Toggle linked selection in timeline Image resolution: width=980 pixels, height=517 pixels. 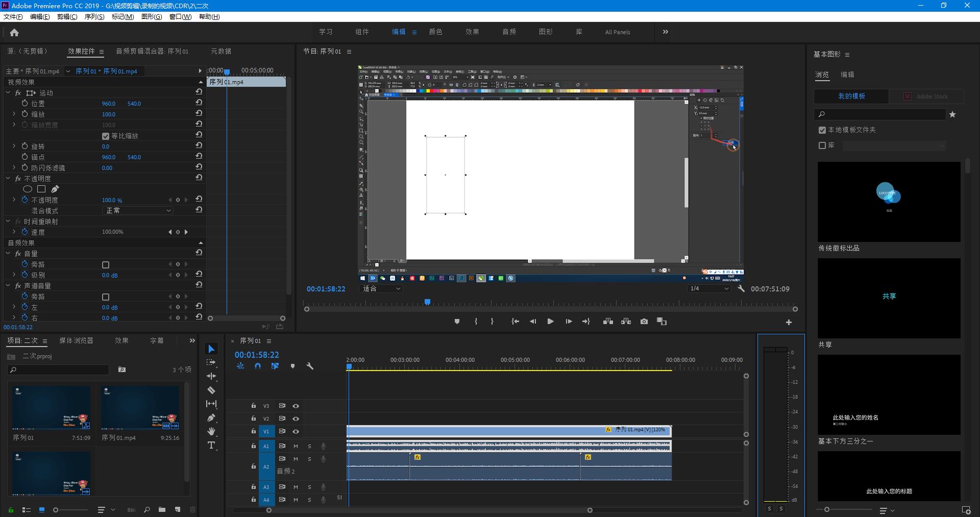(275, 366)
